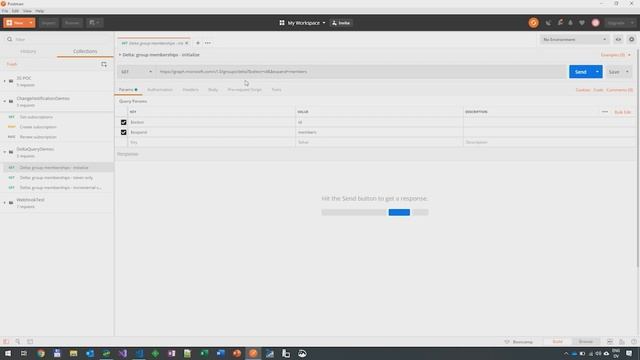This screenshot has height=360, width=640.
Task: Switch to the Collections sidebar tab
Action: click(85, 51)
